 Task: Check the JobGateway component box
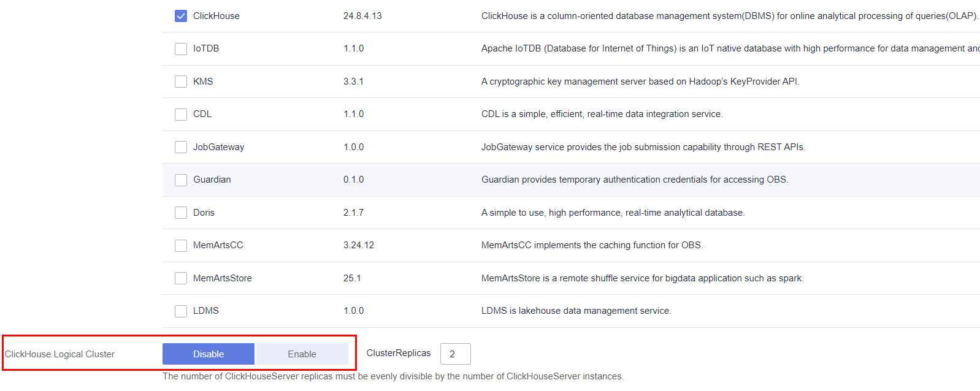(x=181, y=147)
